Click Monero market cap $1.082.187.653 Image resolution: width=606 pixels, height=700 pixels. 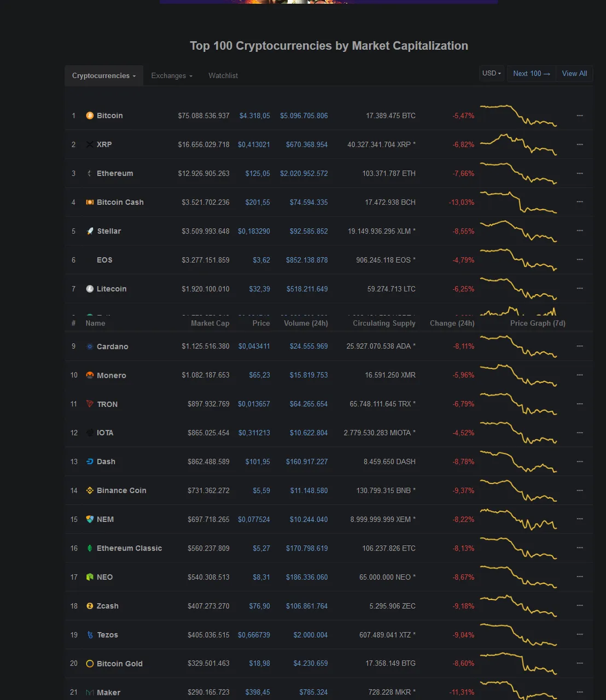[206, 375]
